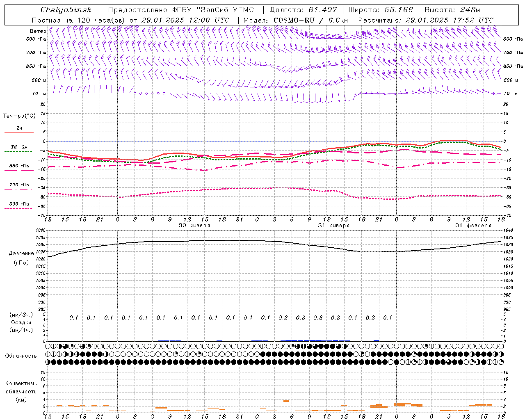Click the left 500 м wind level label

[39, 80]
